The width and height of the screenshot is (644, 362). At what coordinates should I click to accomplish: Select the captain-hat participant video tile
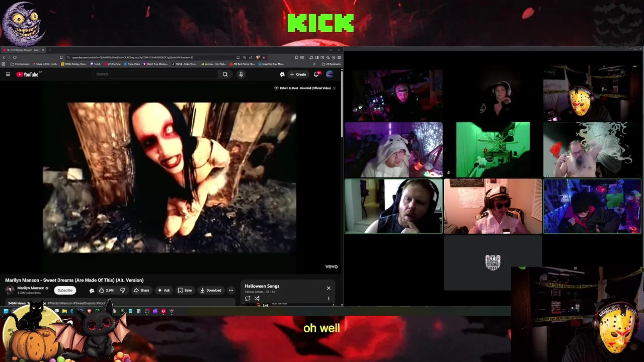click(x=493, y=206)
